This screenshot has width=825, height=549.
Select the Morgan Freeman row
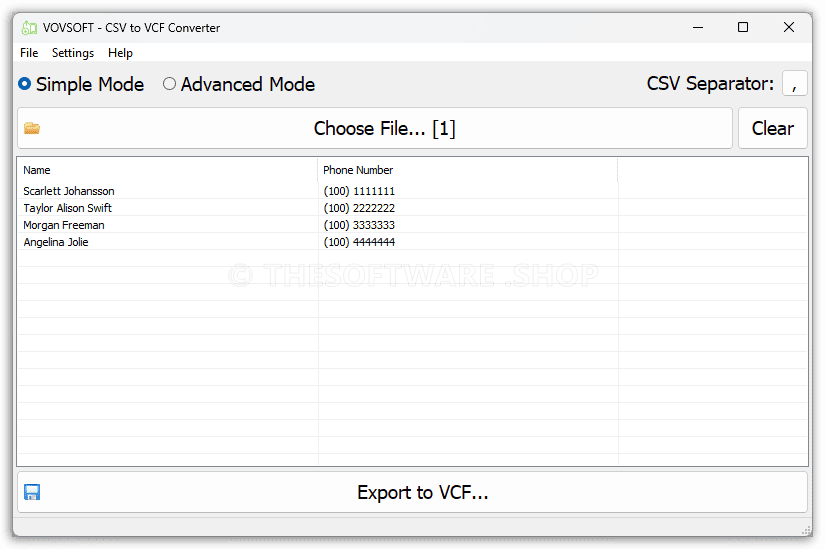pos(64,225)
